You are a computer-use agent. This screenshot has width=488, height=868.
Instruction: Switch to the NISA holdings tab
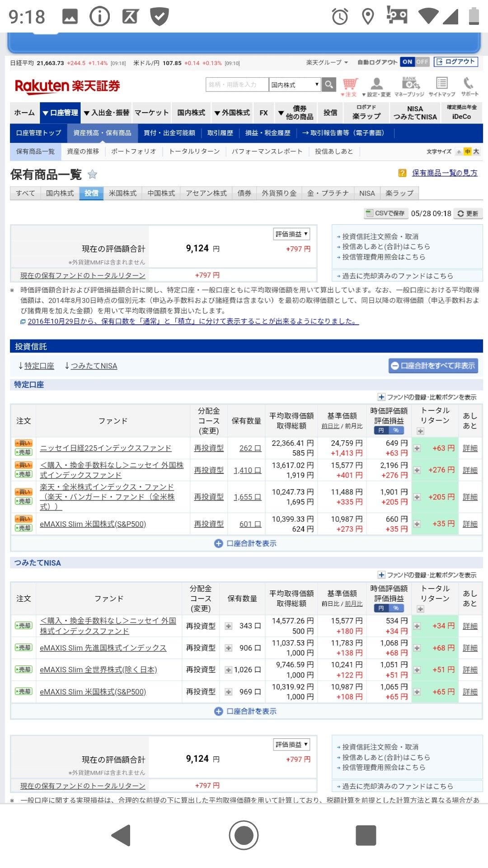(x=367, y=193)
